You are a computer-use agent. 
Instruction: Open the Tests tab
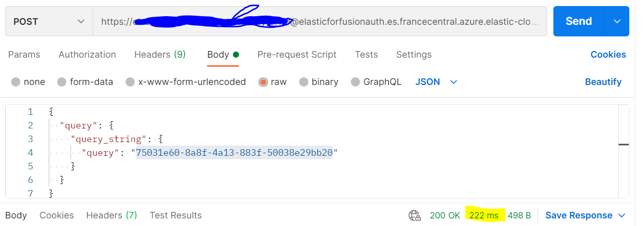(x=366, y=55)
